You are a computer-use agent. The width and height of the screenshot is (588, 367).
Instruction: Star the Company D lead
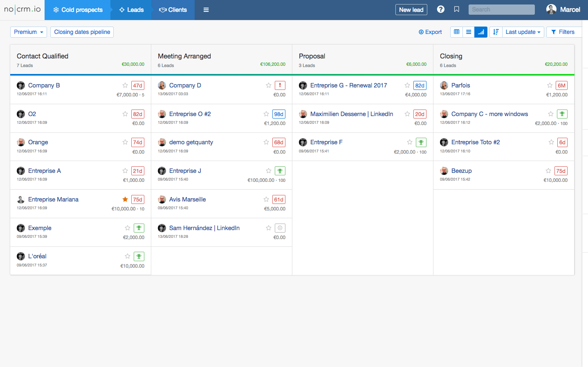click(x=269, y=85)
